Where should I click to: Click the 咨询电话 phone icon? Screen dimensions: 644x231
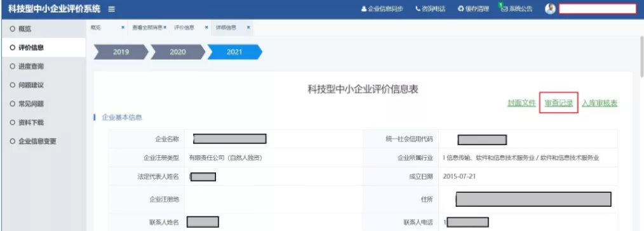(x=418, y=9)
